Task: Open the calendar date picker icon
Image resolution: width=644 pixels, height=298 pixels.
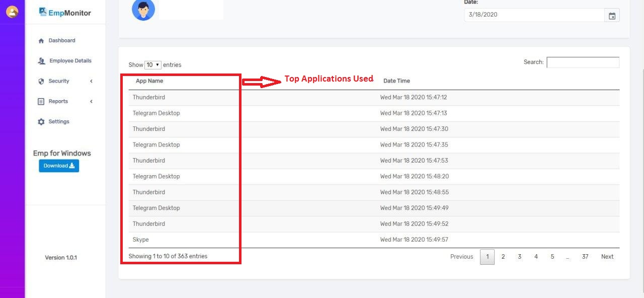Action: (612, 16)
